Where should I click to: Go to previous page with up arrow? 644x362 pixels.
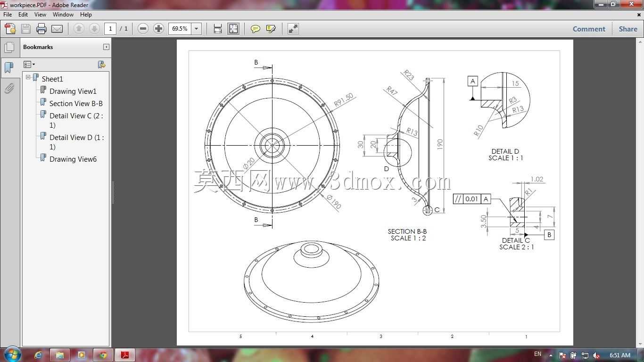79,29
